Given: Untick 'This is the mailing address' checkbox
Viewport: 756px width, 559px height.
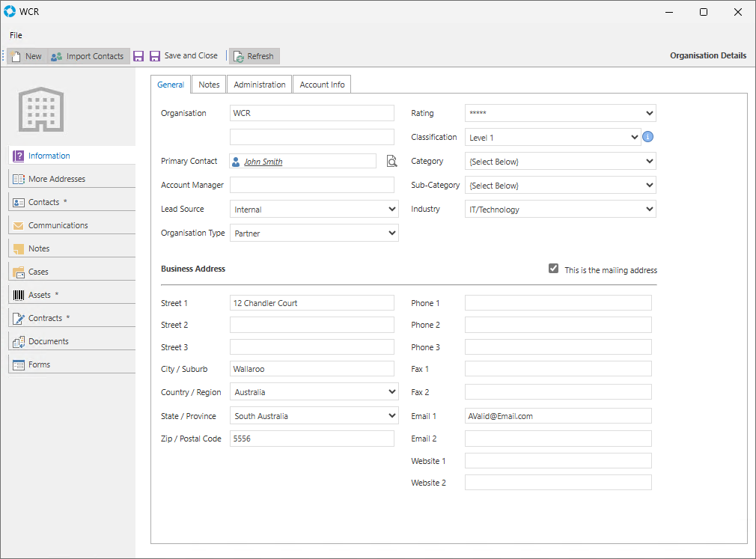Looking at the screenshot, I should pos(553,269).
